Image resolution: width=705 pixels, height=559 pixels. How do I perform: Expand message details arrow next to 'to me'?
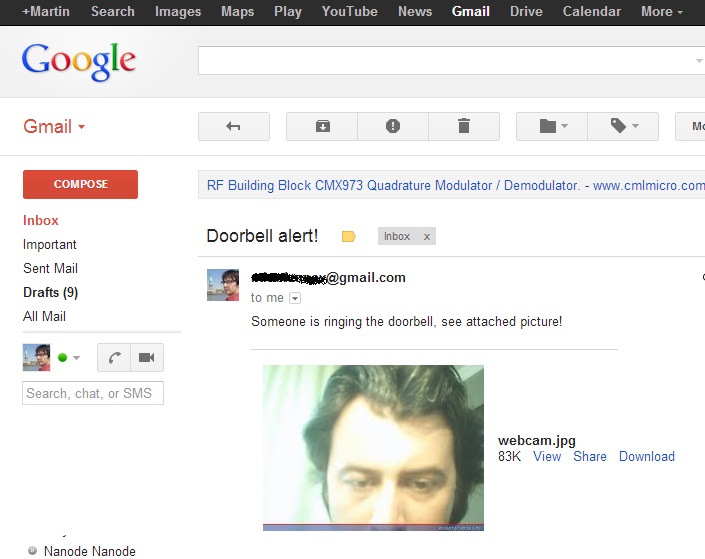tap(295, 298)
